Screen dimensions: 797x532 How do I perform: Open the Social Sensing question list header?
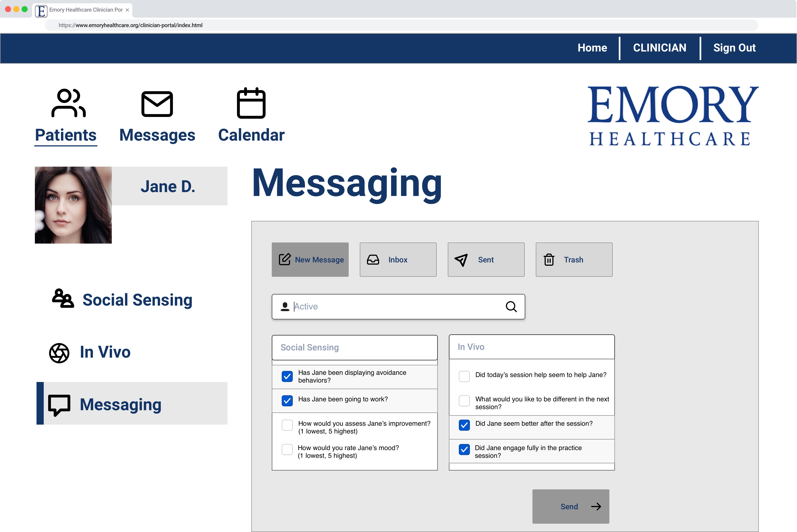tap(354, 347)
